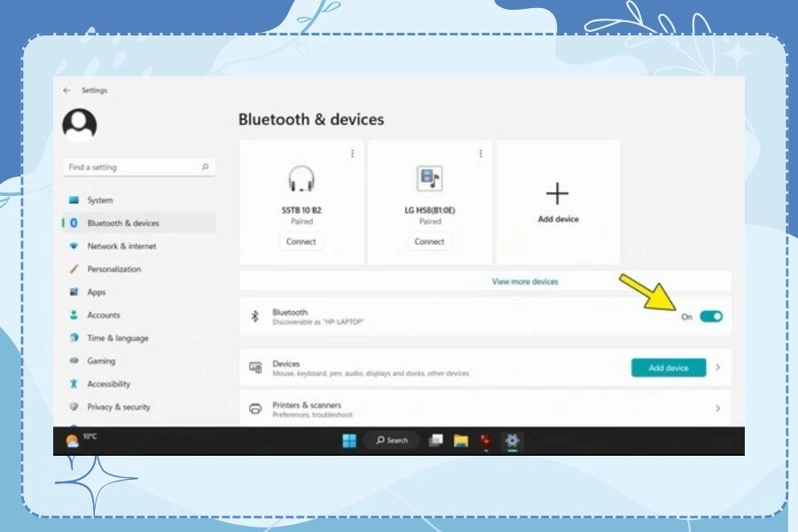Open Accessibility settings category

tap(139, 383)
